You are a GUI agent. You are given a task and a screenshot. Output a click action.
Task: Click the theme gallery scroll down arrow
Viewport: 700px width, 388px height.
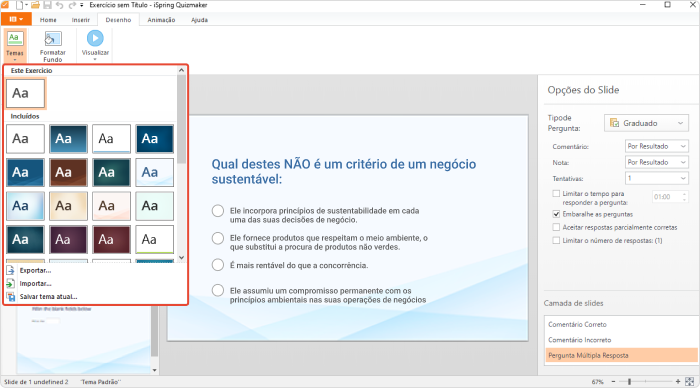click(181, 258)
